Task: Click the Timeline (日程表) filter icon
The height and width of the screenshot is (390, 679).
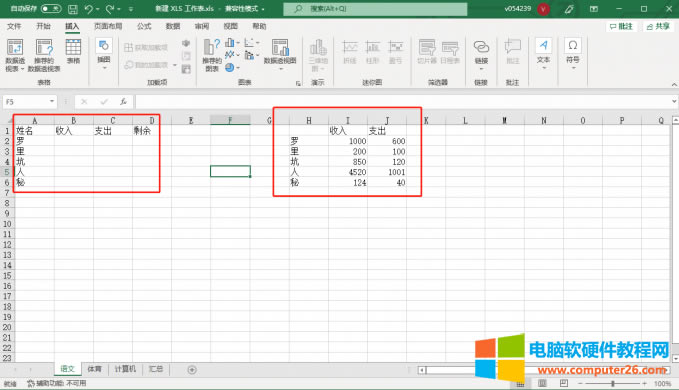Action: [x=450, y=52]
